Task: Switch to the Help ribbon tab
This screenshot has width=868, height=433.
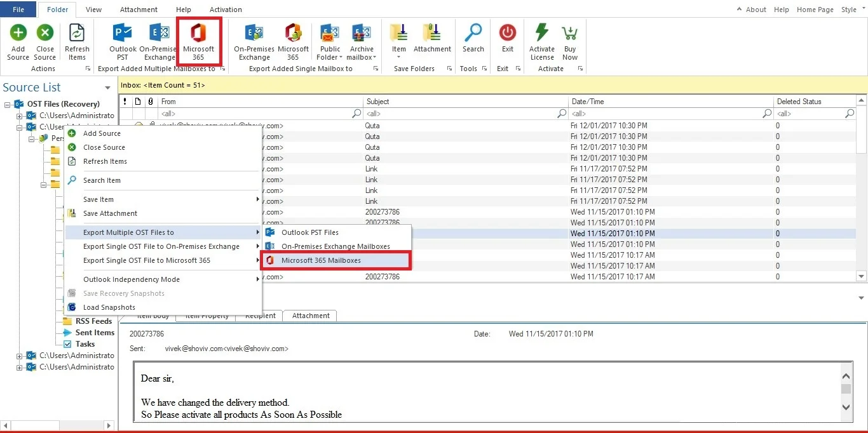Action: click(x=184, y=10)
